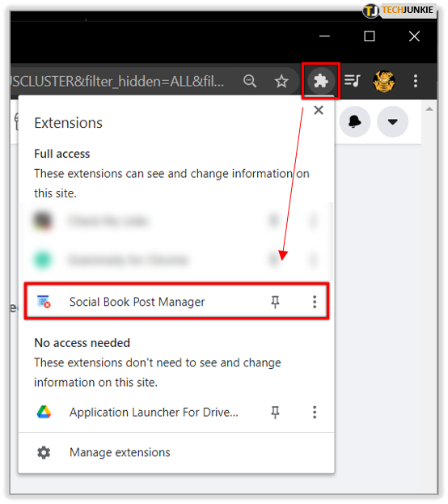448x504 pixels.
Task: Open Chrome's three-dot main menu
Action: point(416,81)
